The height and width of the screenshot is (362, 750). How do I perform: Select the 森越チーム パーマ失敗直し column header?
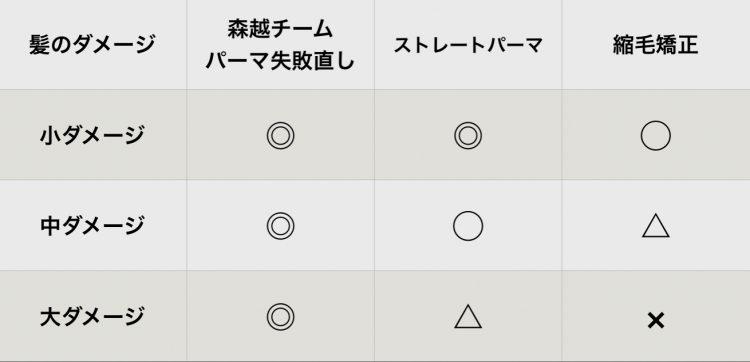tap(280, 44)
